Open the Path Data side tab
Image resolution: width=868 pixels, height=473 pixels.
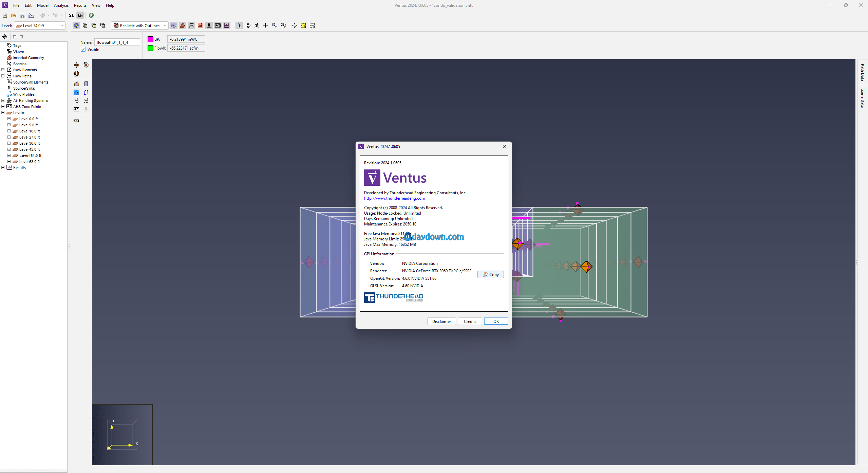click(x=862, y=72)
